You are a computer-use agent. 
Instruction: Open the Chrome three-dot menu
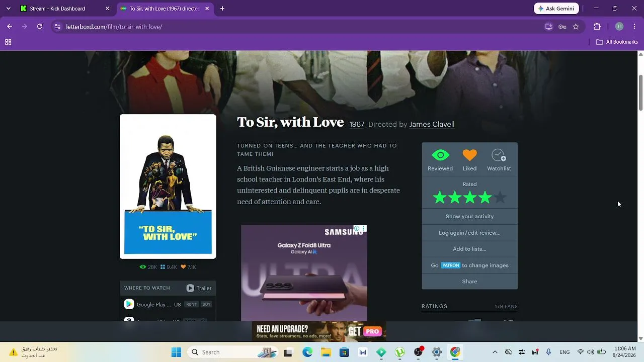(634, 27)
